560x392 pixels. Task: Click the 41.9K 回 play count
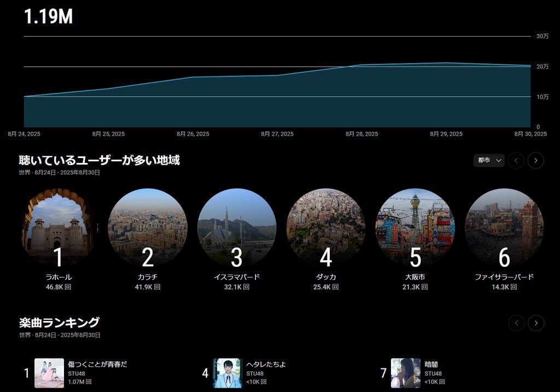click(148, 286)
